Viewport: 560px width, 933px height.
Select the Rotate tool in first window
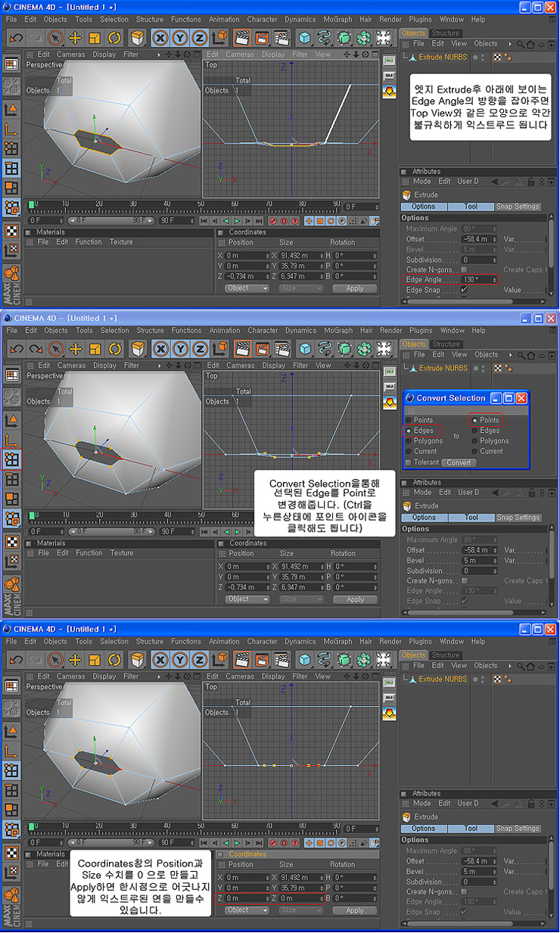click(114, 37)
